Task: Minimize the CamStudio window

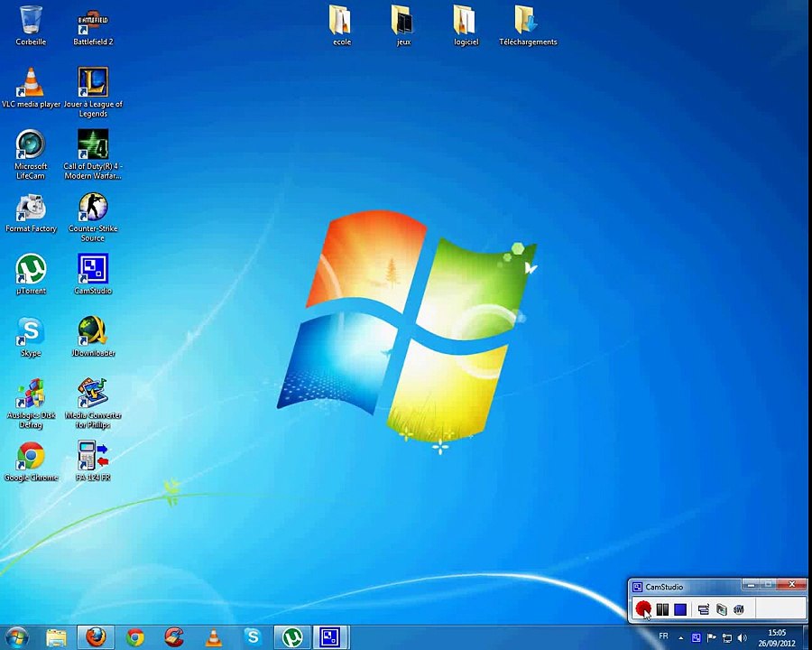Action: [751, 585]
